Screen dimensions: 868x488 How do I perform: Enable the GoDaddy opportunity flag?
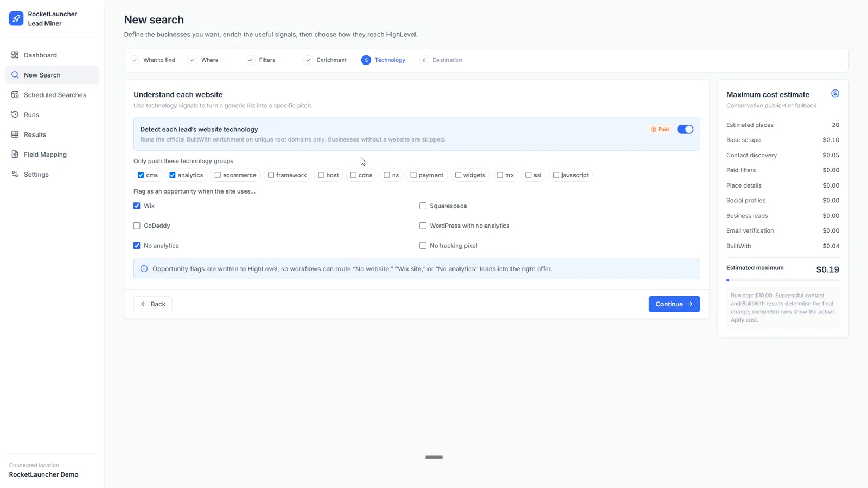click(x=137, y=226)
